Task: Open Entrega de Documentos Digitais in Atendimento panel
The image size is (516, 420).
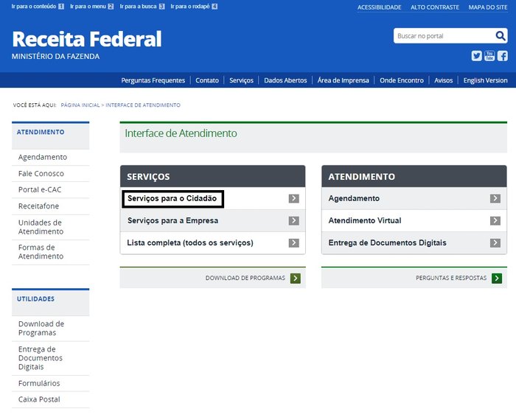Action: (x=387, y=242)
